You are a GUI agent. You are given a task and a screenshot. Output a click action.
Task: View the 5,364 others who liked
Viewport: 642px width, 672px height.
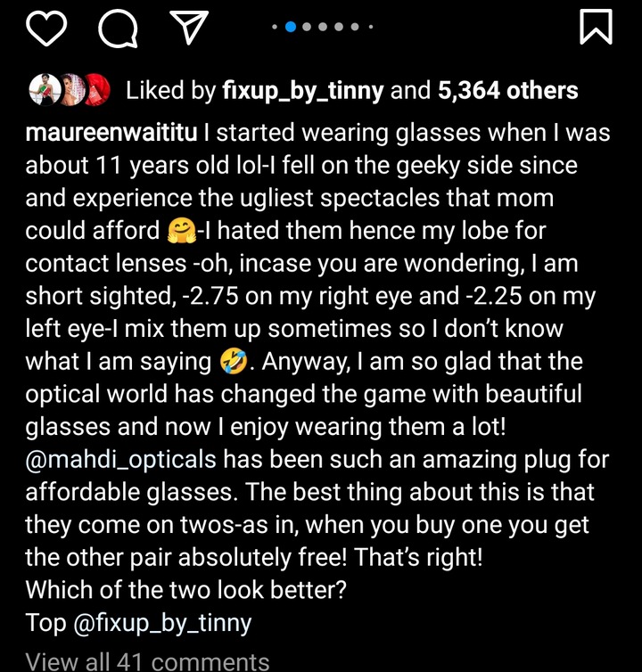pos(507,90)
